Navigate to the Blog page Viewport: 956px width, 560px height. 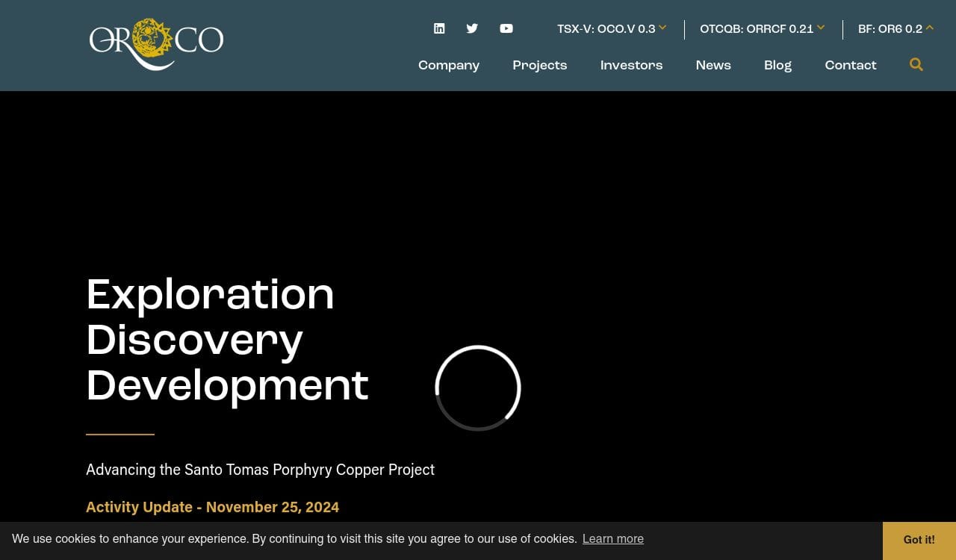[777, 66]
